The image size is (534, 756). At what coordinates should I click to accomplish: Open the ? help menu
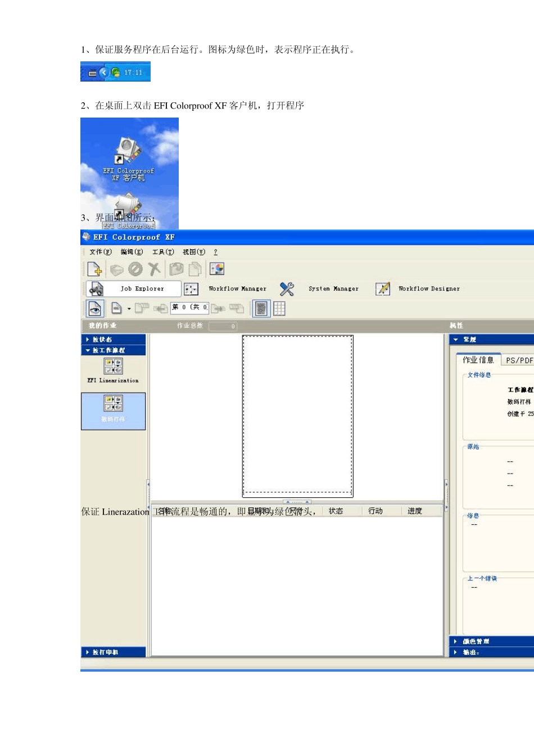pos(215,252)
